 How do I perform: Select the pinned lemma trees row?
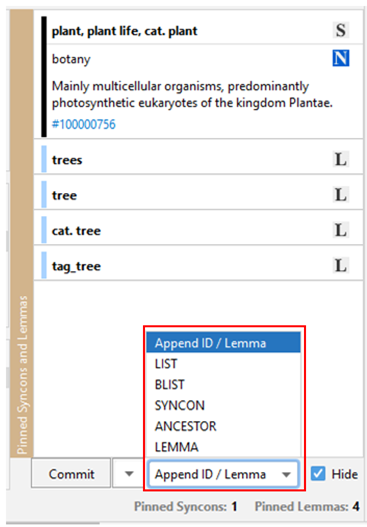pyautogui.click(x=198, y=159)
